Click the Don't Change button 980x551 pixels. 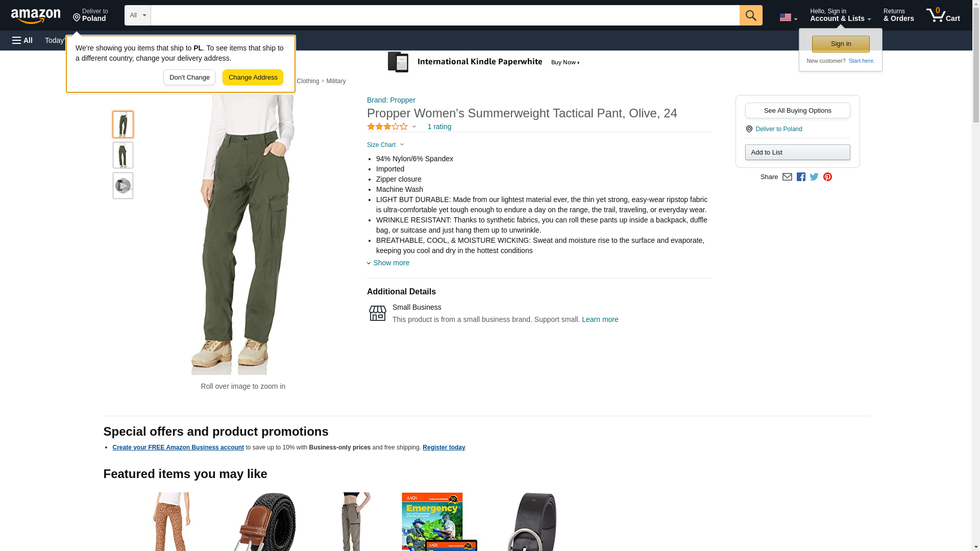(189, 78)
